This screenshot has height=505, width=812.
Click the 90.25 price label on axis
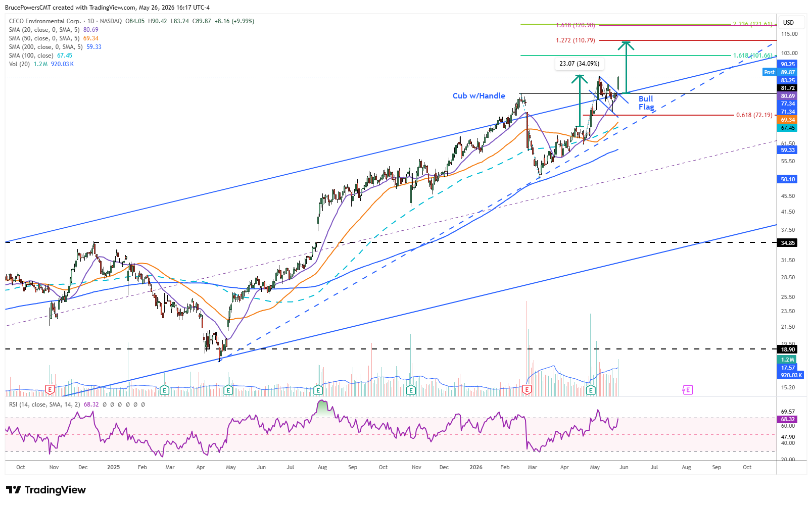(788, 64)
